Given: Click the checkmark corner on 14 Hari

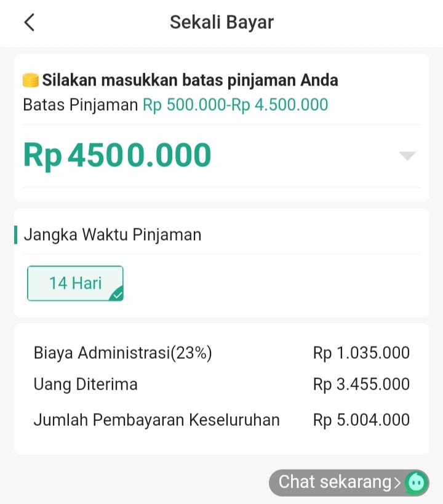Looking at the screenshot, I should [x=116, y=294].
